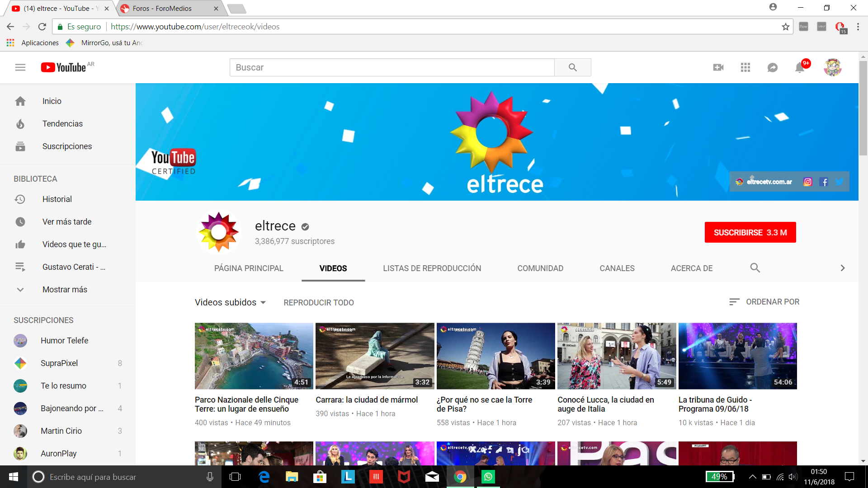
Task: Search within the channel magnifier icon
Action: coord(755,268)
